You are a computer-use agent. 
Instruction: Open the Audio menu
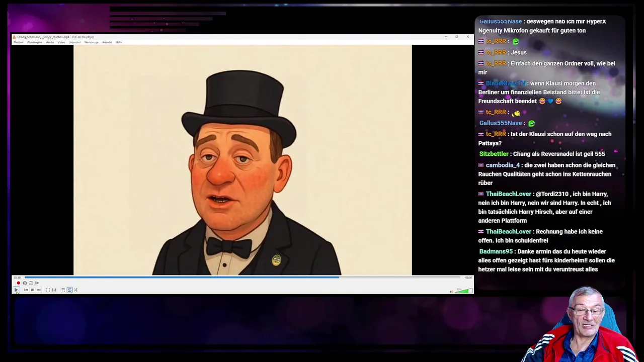[50, 42]
